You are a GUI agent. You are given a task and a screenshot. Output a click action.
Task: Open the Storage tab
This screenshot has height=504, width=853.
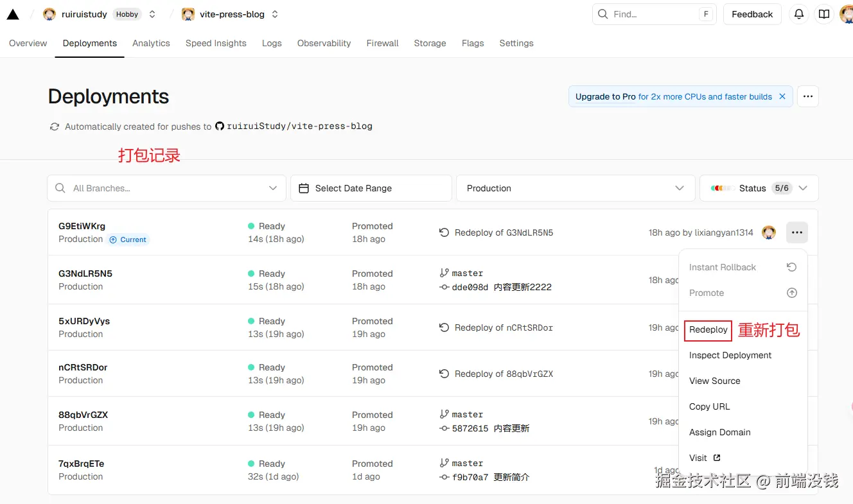430,43
